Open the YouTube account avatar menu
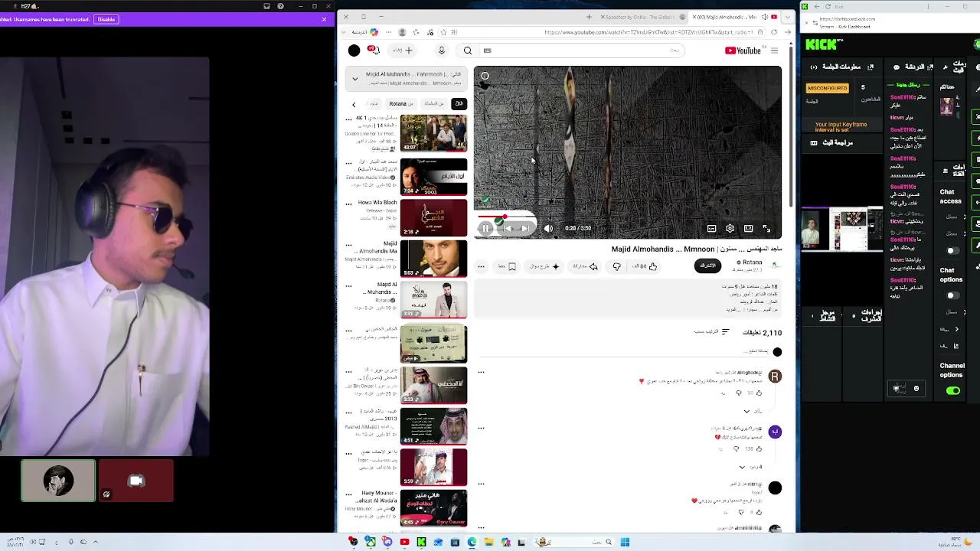980x551 pixels. tap(354, 51)
